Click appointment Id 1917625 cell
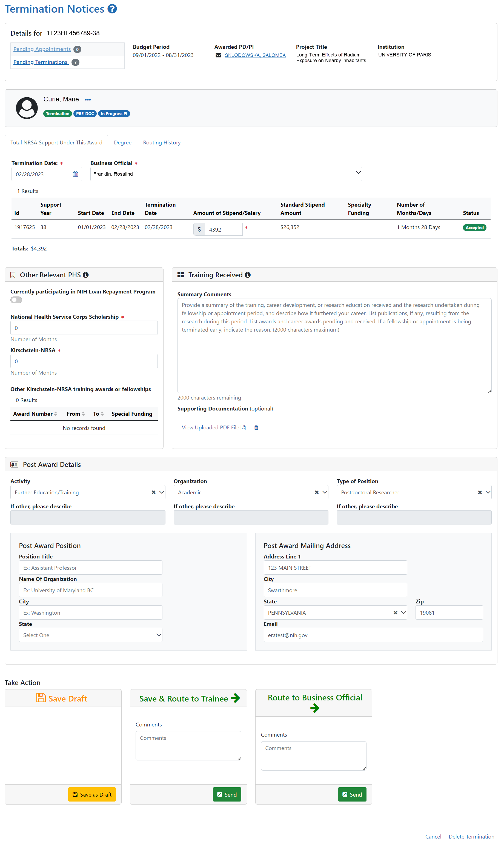The width and height of the screenshot is (504, 844). pos(24,227)
